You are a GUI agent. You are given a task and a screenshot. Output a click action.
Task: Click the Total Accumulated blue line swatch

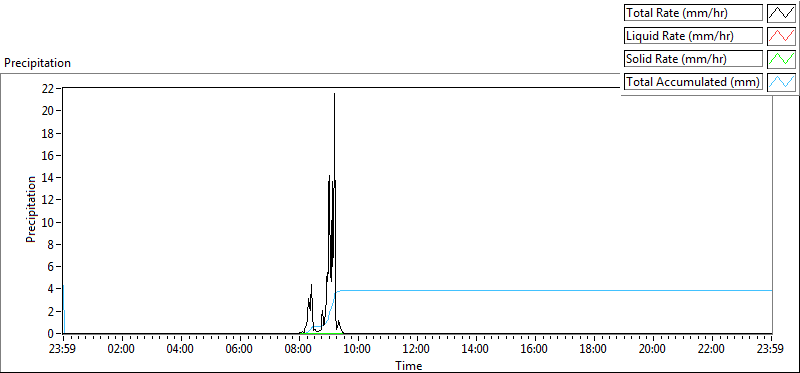tap(781, 82)
